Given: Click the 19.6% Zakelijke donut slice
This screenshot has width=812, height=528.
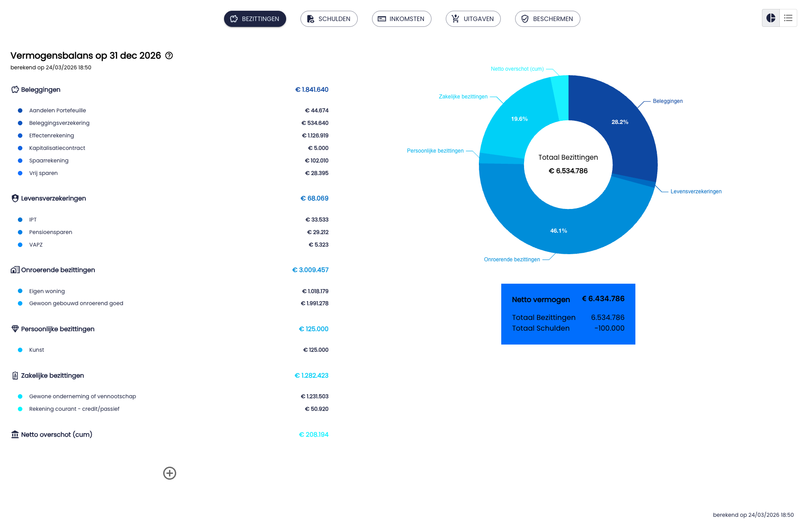Looking at the screenshot, I should tap(519, 119).
